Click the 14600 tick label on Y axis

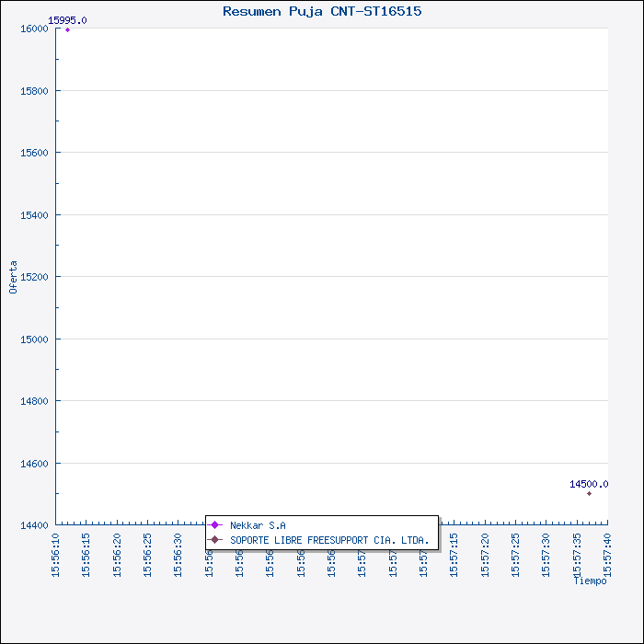35,464
